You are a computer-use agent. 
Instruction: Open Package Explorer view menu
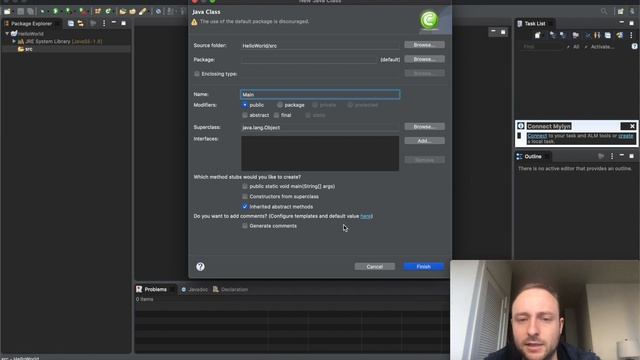tap(104, 23)
